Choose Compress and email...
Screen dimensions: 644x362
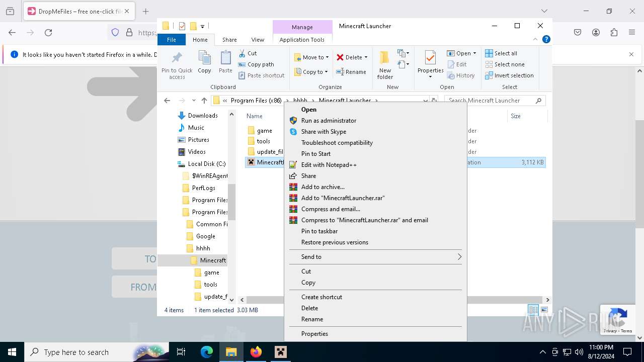(375, 209)
